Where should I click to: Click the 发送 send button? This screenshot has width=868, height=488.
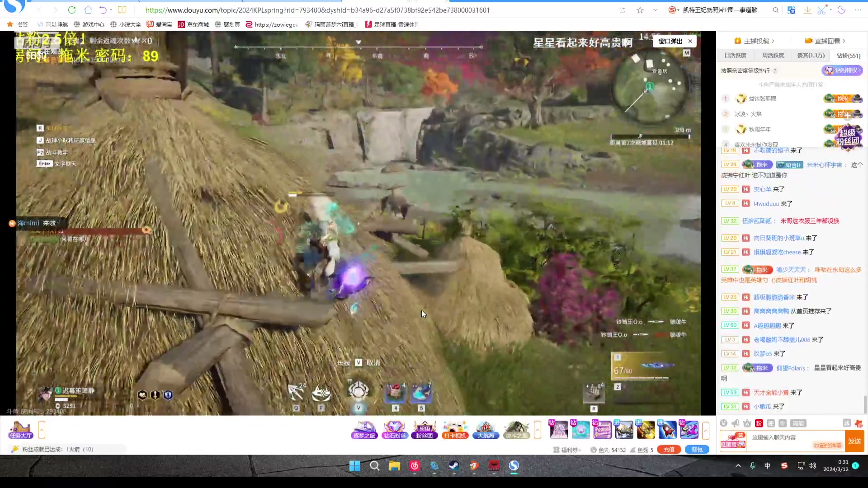[x=854, y=441]
